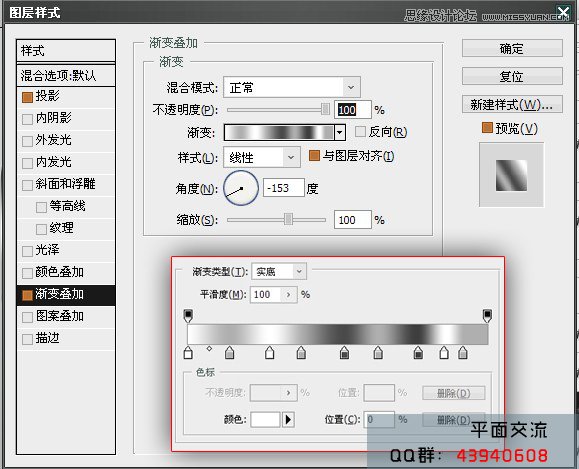Toggle the 反向 checkbox
This screenshot has width=579, height=469.
(360, 131)
